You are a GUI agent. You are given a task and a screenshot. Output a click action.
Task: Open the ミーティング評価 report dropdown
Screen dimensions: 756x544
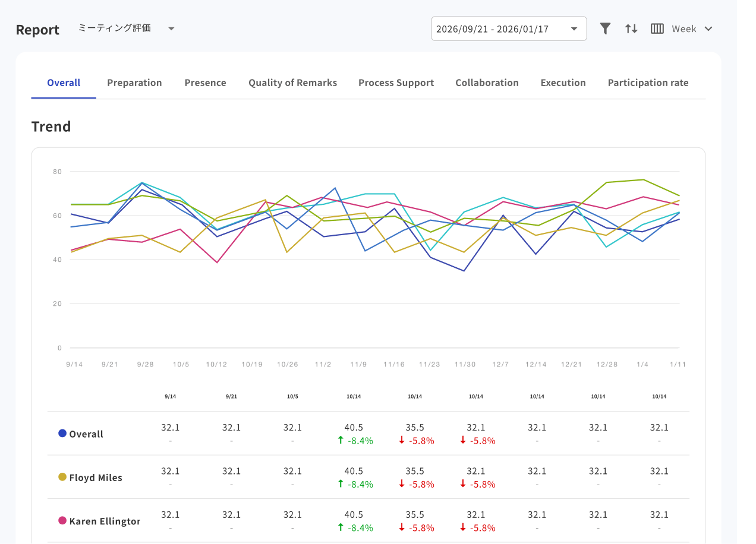tap(126, 29)
